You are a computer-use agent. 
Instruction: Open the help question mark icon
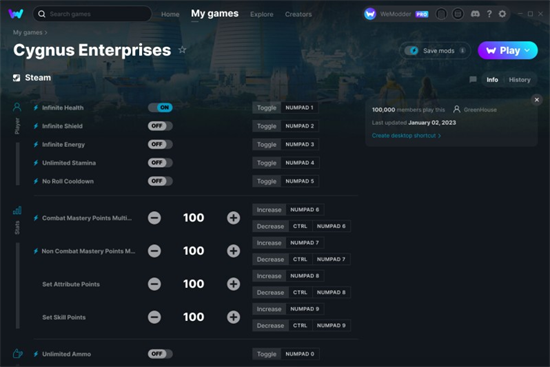tap(489, 14)
